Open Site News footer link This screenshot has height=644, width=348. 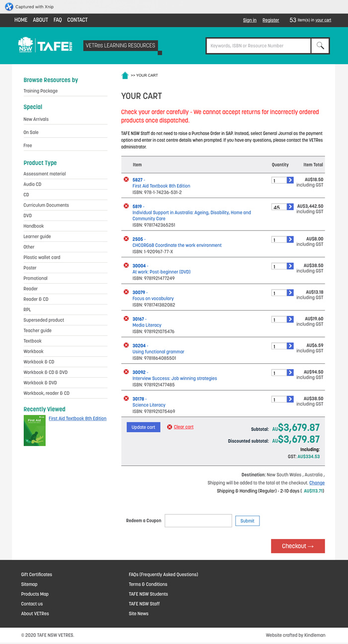[139, 614]
